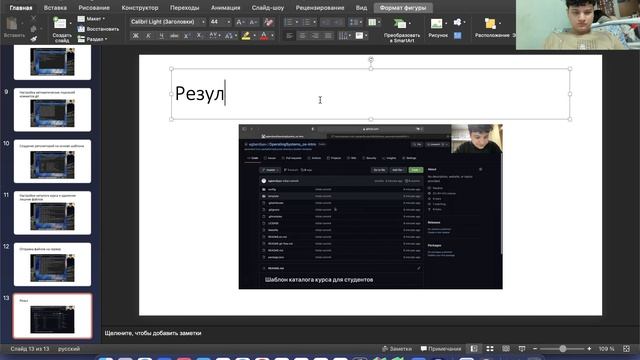The height and width of the screenshot is (360, 640).
Task: Switch to the Анимация tab
Action: (x=225, y=8)
